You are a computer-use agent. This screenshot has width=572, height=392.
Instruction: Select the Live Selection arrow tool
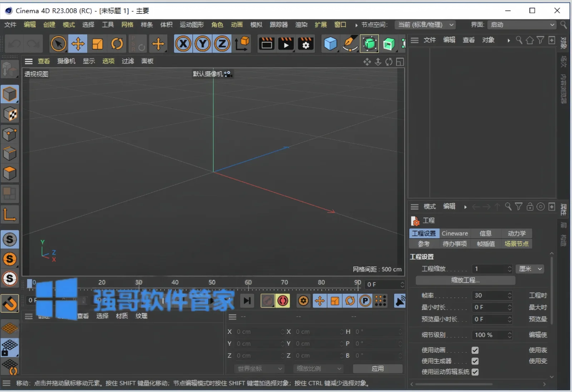pyautogui.click(x=58, y=44)
